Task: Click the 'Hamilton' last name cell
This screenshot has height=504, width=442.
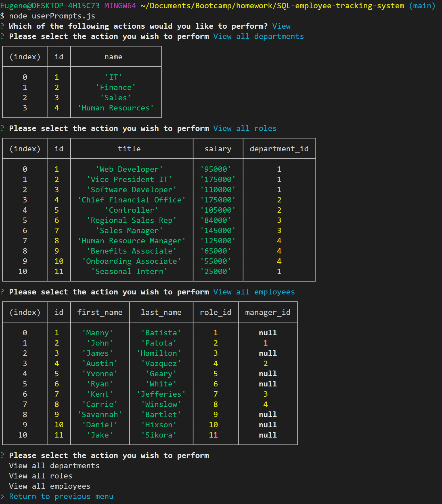Action: (x=159, y=353)
